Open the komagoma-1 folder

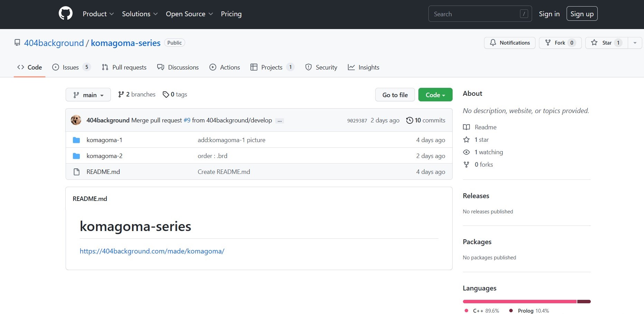pos(104,140)
